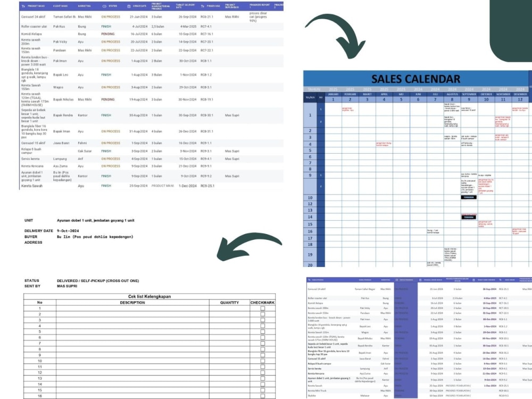Click the buyer value 'Bu Iin' on delivery form
The image size is (532, 399).
(x=95, y=237)
